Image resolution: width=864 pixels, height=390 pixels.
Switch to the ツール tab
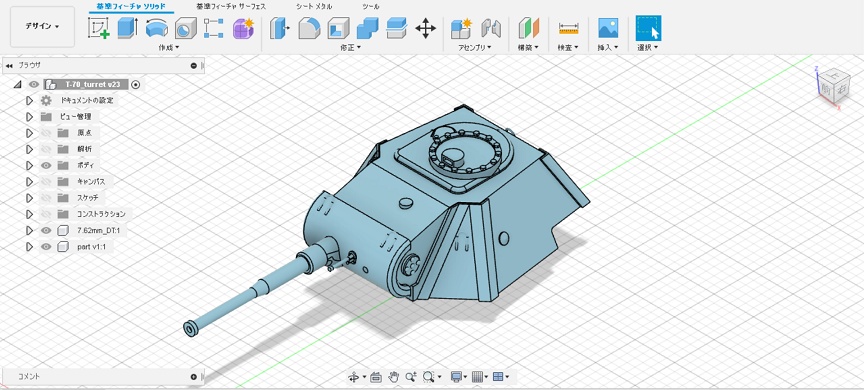point(371,7)
